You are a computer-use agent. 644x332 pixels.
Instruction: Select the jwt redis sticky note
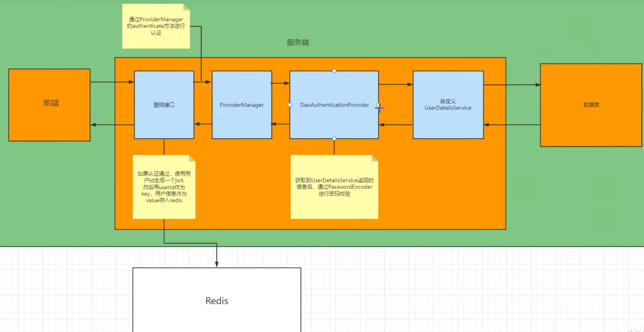point(164,187)
